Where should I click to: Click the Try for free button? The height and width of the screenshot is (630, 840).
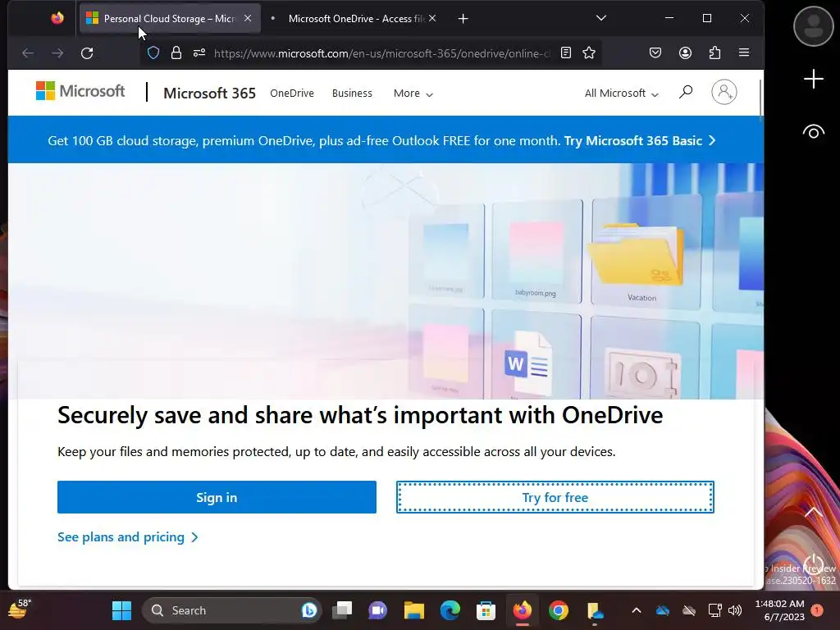pos(555,497)
